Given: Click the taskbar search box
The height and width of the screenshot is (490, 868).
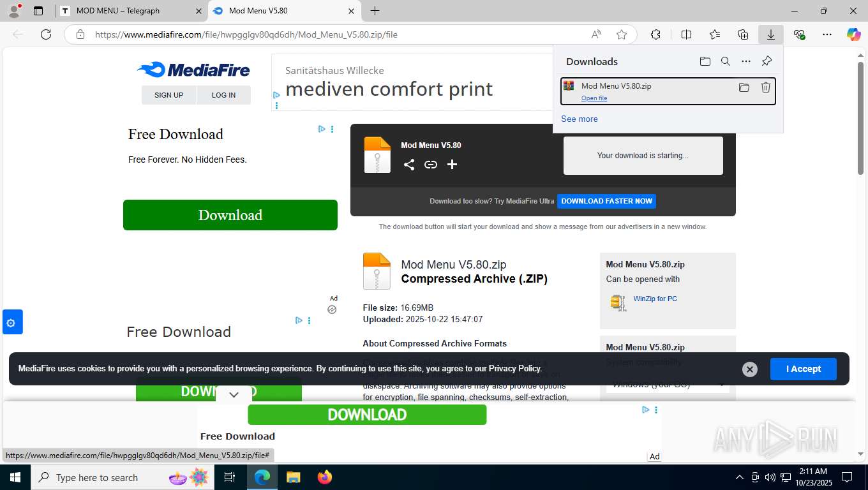Looking at the screenshot, I should coord(121,477).
